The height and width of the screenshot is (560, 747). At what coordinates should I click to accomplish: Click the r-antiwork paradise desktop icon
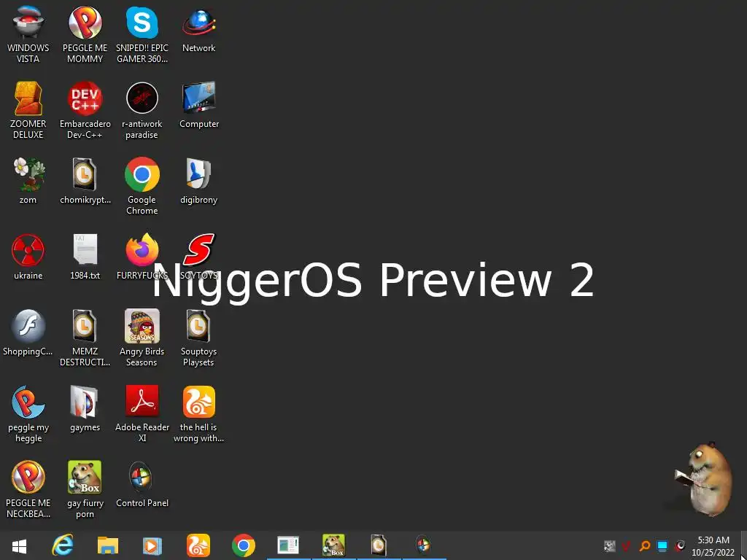(x=142, y=110)
